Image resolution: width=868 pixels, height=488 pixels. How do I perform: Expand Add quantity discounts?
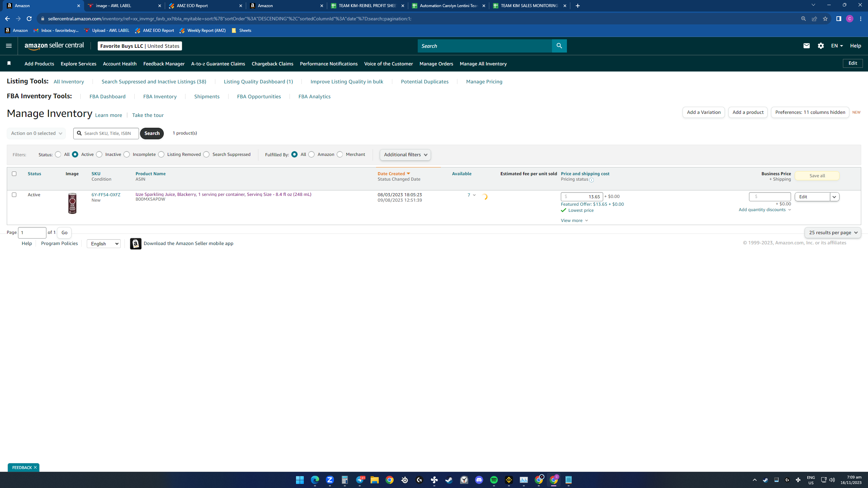765,210
